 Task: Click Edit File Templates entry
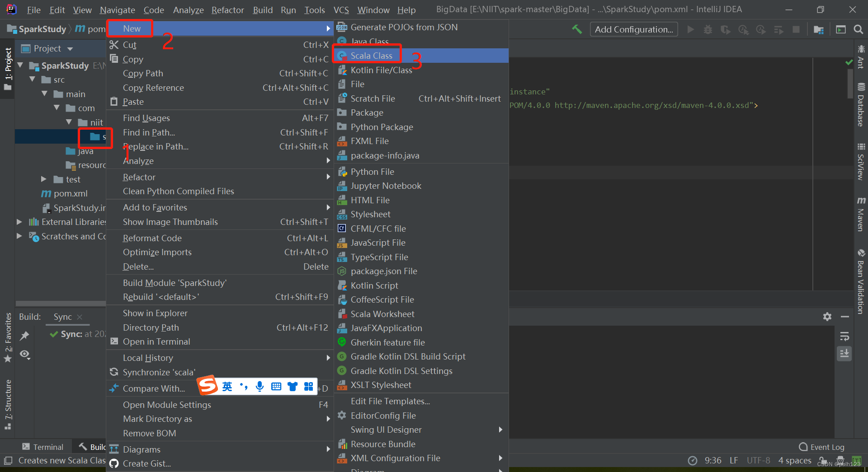pos(421,401)
